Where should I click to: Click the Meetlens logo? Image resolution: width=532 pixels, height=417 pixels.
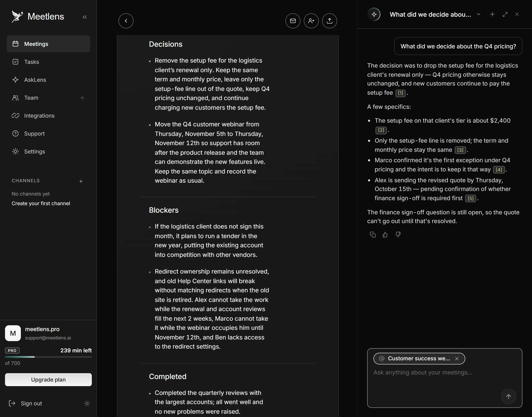click(x=38, y=17)
